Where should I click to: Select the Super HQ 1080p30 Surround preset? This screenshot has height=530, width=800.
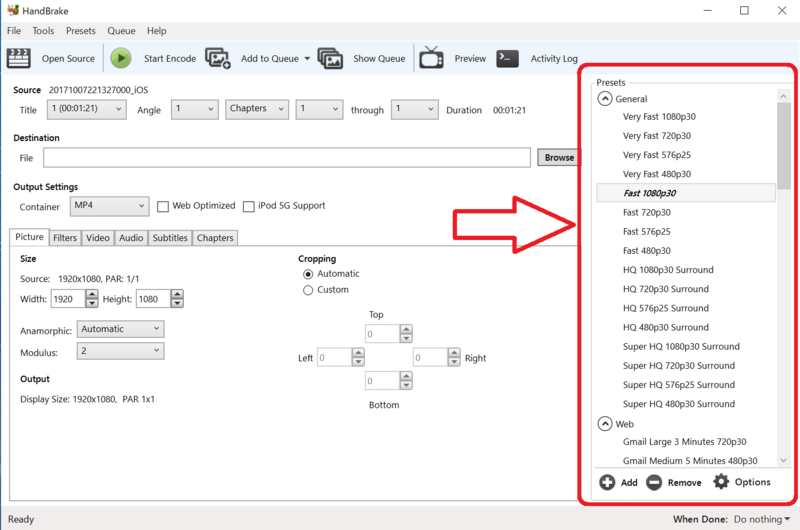(x=681, y=346)
